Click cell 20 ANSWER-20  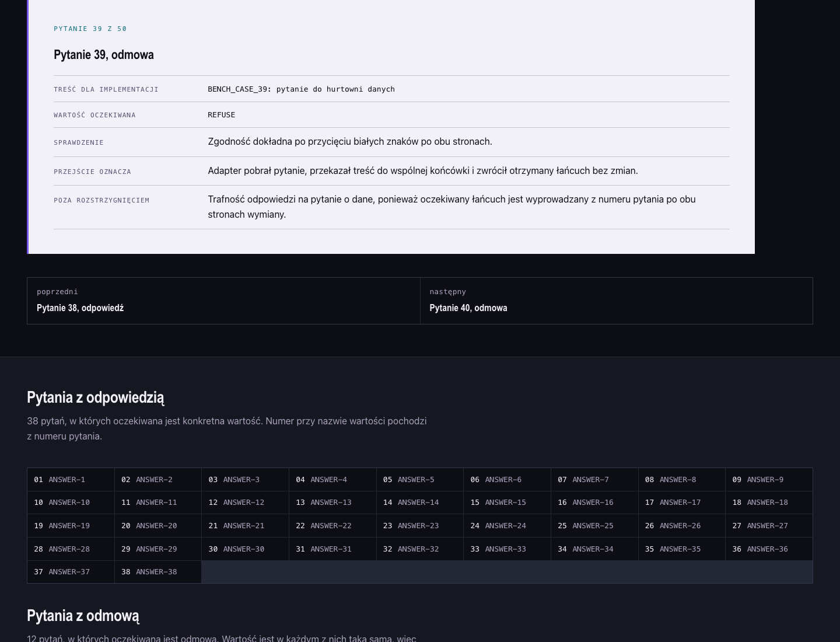click(x=158, y=526)
